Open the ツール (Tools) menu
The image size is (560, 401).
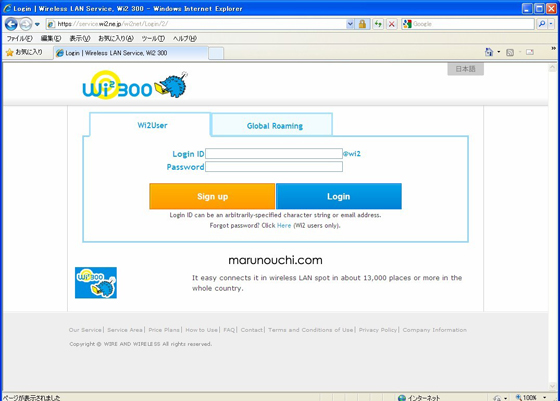(153, 39)
